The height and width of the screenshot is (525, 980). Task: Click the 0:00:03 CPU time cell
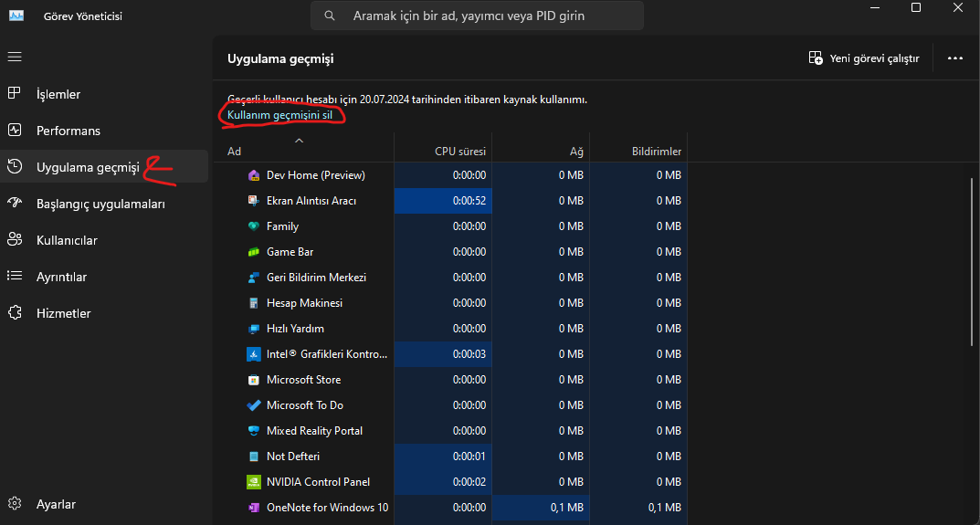443,354
